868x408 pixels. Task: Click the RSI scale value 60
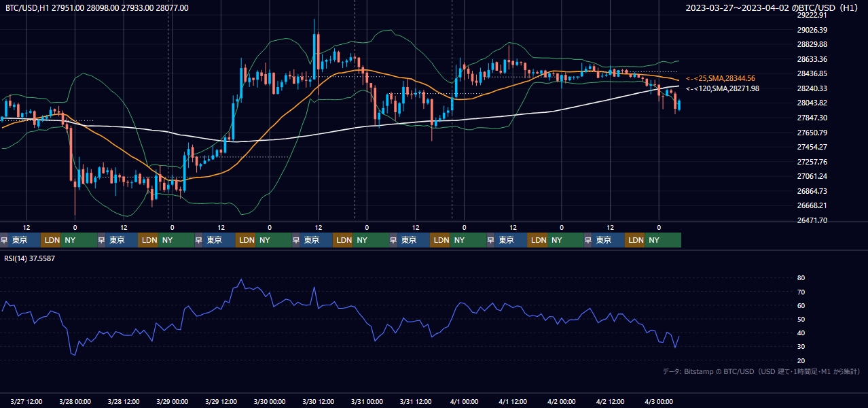(801, 305)
